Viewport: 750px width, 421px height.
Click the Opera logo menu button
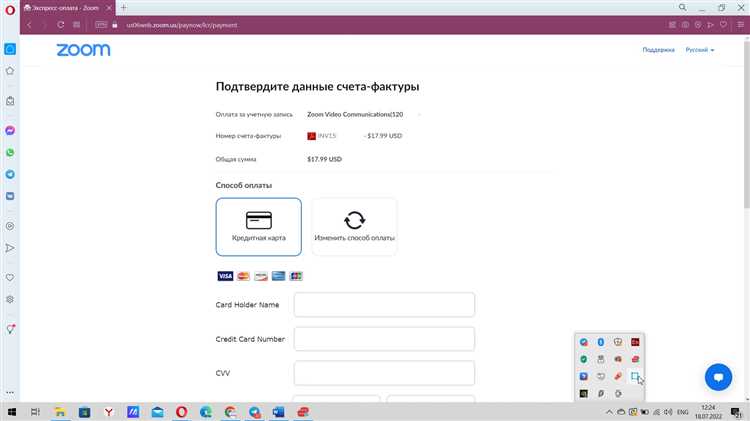pyautogui.click(x=9, y=7)
